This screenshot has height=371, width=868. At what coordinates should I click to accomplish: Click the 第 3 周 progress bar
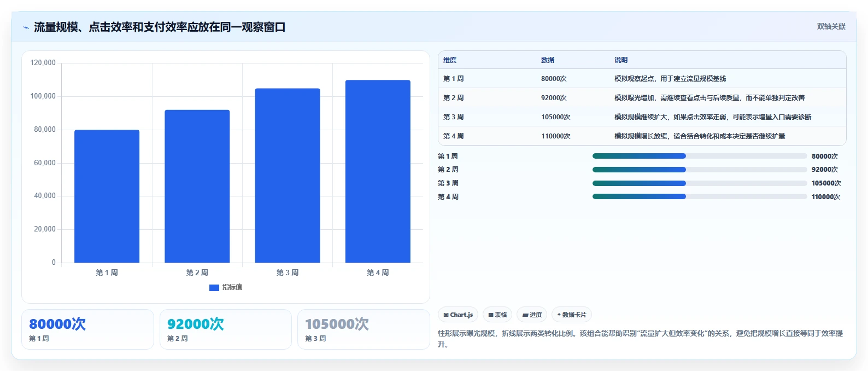pyautogui.click(x=700, y=183)
